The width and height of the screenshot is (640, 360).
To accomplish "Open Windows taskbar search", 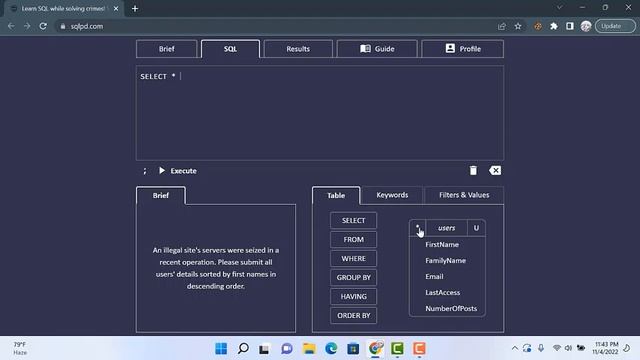I will click(243, 348).
